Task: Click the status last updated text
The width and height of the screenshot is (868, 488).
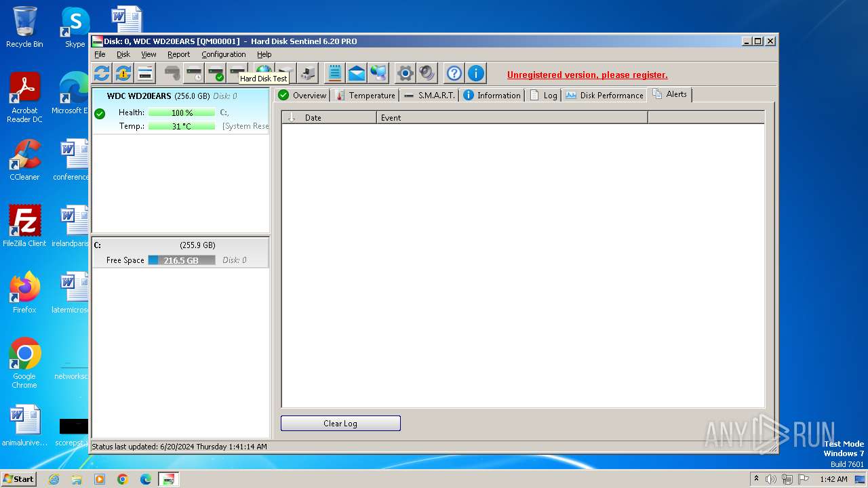Action: [x=179, y=447]
